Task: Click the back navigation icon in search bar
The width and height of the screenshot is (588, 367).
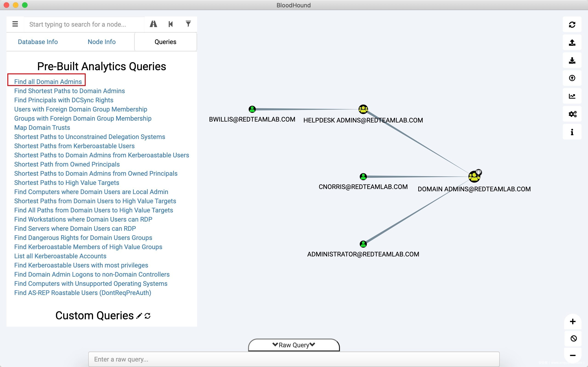Action: 171,24
